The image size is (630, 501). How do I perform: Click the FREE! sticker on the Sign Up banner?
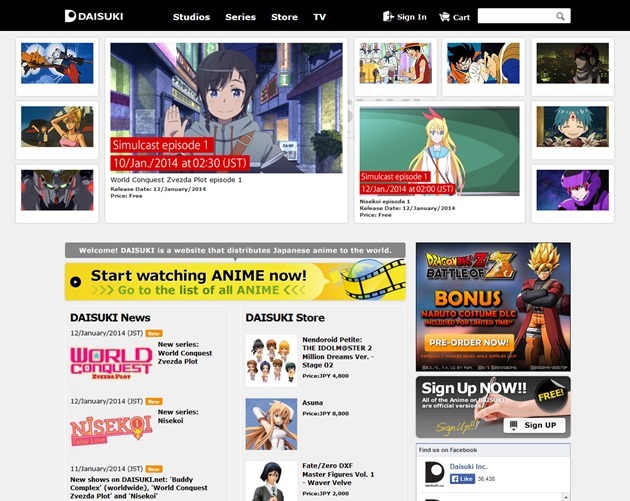point(550,395)
